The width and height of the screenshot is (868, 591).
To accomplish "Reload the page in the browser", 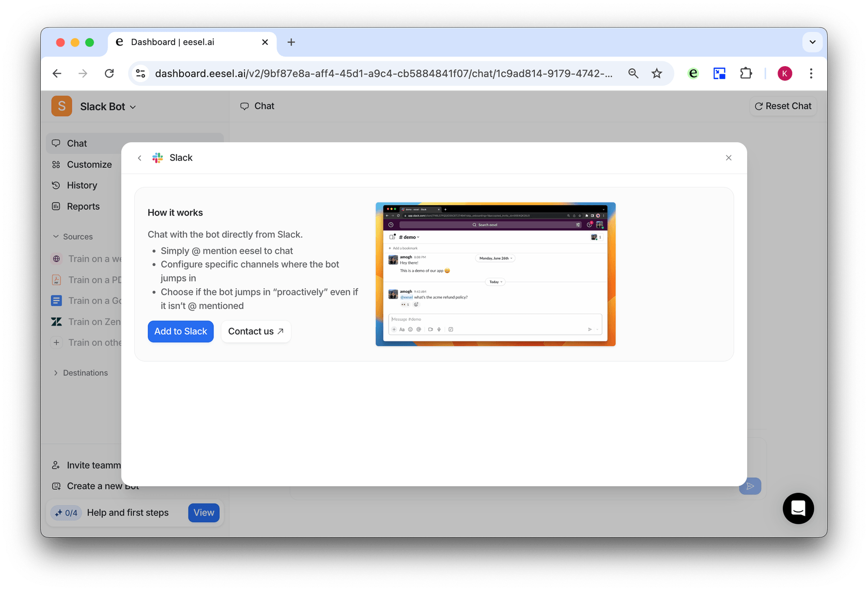I will [x=109, y=73].
